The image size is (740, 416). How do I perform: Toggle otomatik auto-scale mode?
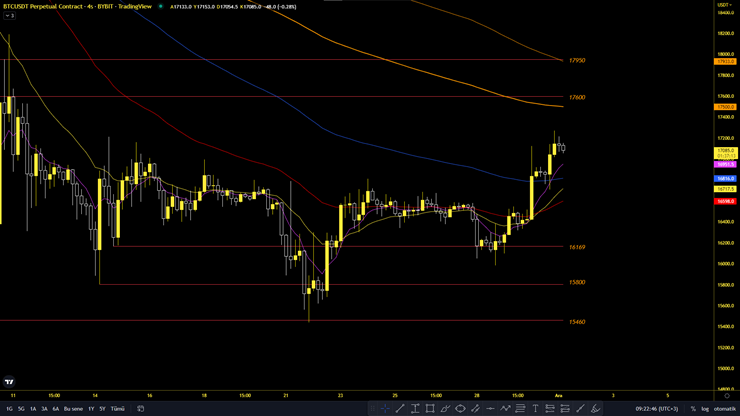tap(725, 408)
